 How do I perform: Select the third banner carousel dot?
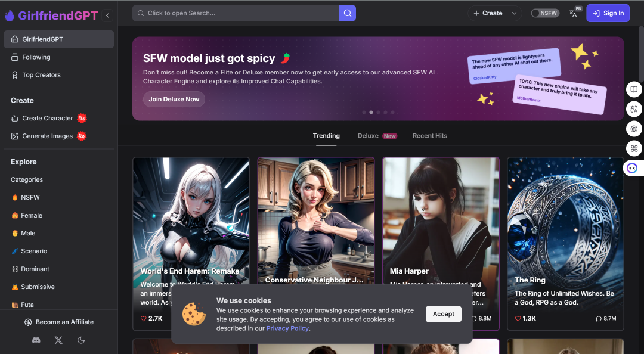coord(378,112)
